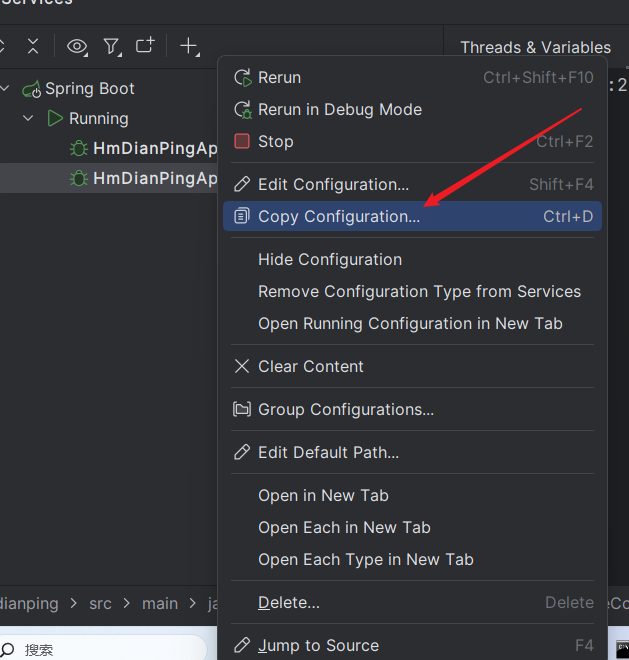Screen dimensions: 629x660
Task: Choose Delete... from the context menu
Action: point(412,602)
